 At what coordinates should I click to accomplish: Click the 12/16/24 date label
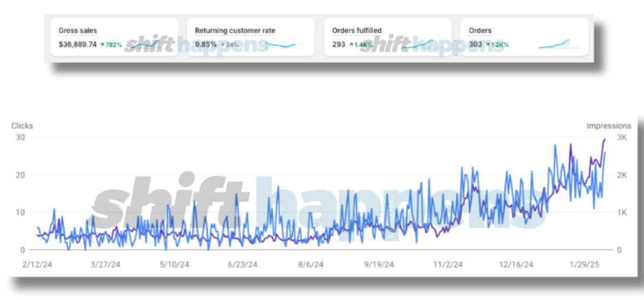517,265
